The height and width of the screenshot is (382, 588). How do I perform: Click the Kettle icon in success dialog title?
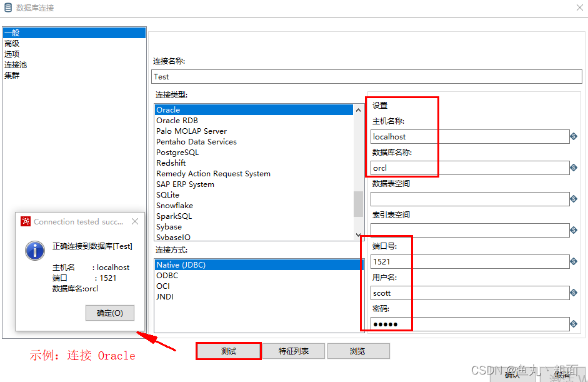pyautogui.click(x=26, y=221)
